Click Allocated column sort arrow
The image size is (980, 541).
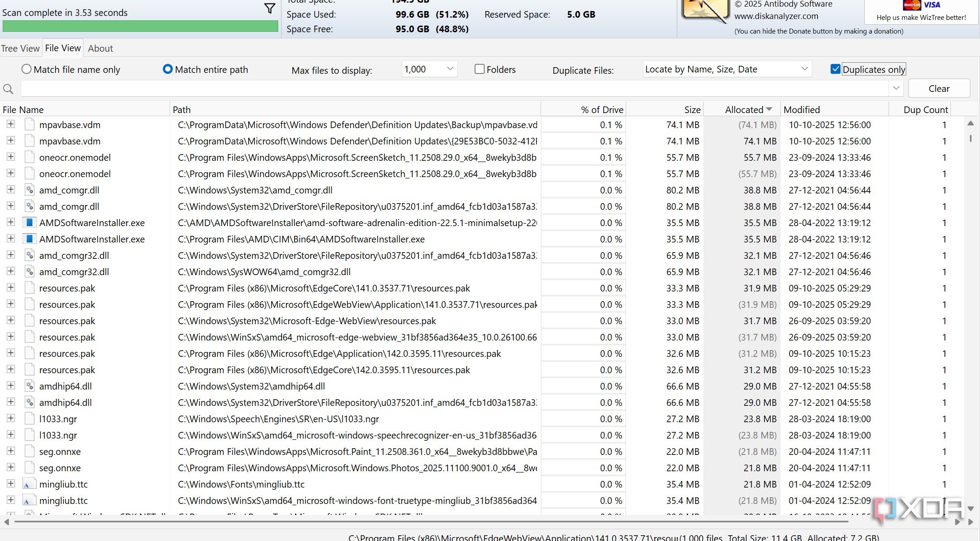tap(769, 109)
